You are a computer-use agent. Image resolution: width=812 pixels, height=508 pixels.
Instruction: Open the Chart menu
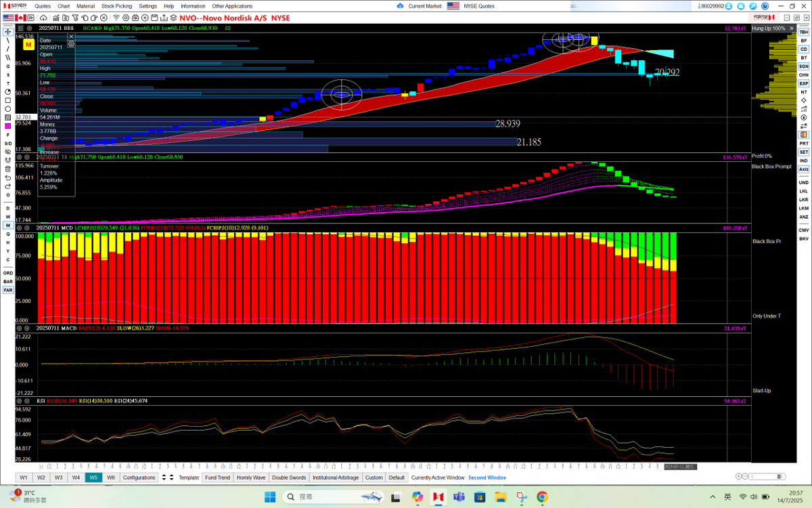click(64, 6)
